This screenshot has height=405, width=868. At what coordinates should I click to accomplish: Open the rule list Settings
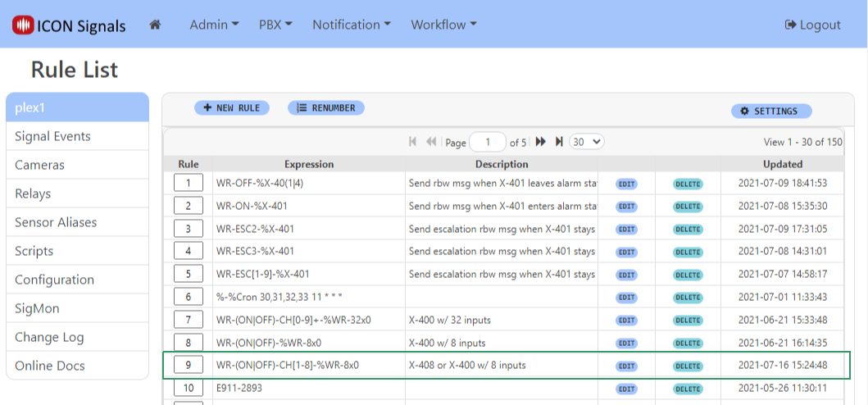(x=770, y=111)
